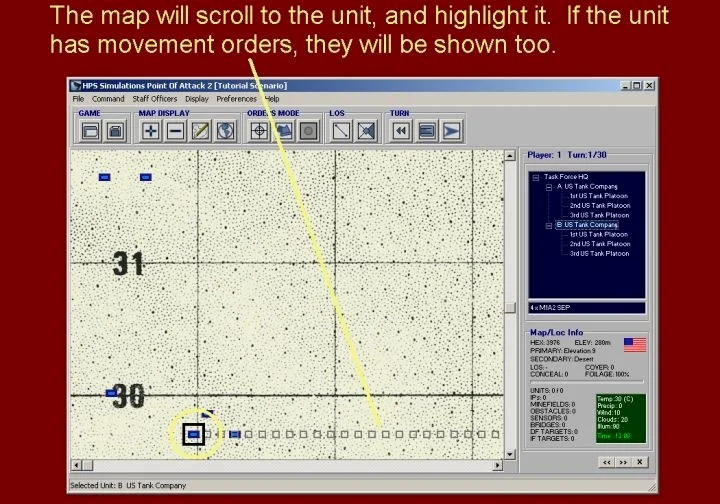Screen dimensions: 720x504
Task: Click the 'Player: 1 Turn:1/30' header text
Action: click(567, 155)
